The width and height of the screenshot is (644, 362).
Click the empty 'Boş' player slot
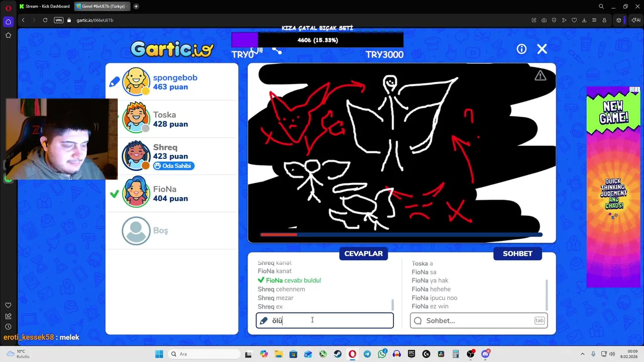pyautogui.click(x=172, y=230)
